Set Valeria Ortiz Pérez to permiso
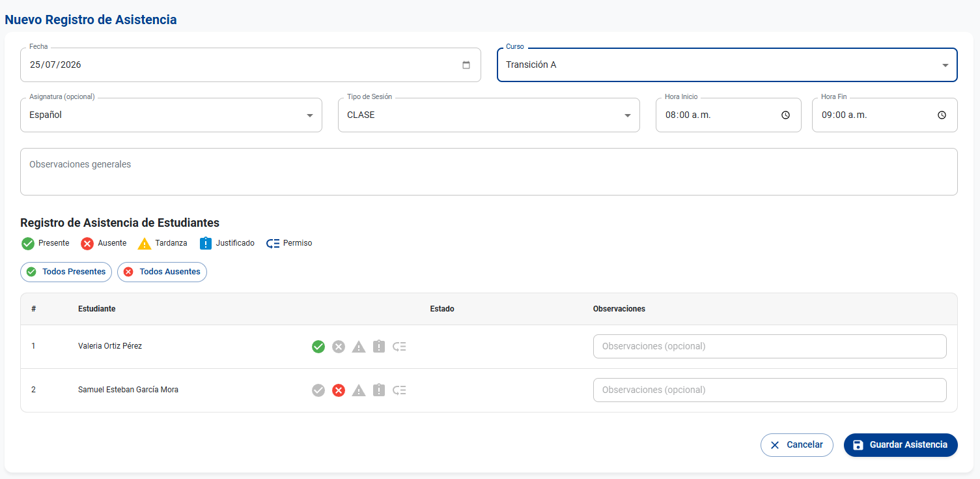Screen dimensions: 980x479 (x=399, y=347)
